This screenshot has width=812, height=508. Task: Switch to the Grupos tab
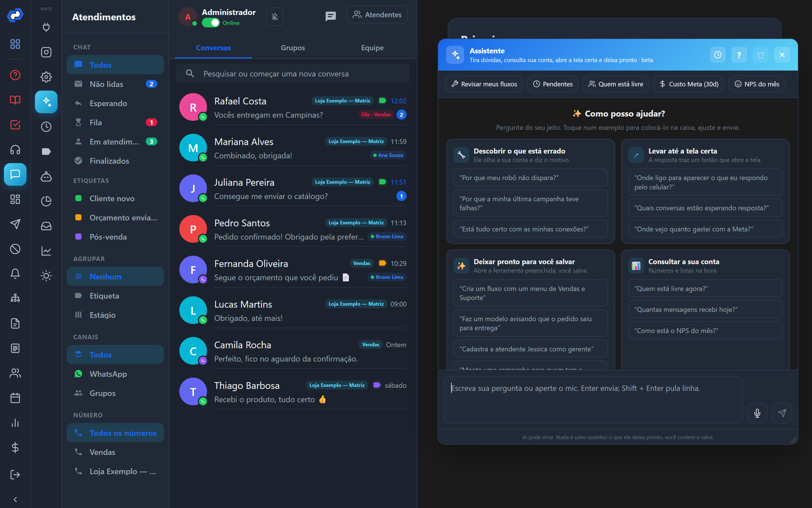click(x=293, y=48)
